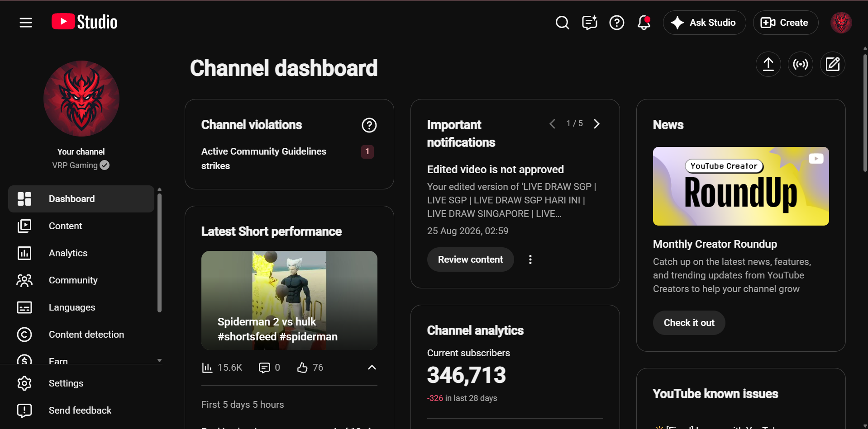The image size is (868, 429).
Task: Collapse the Latest Short performance stats
Action: tap(372, 368)
